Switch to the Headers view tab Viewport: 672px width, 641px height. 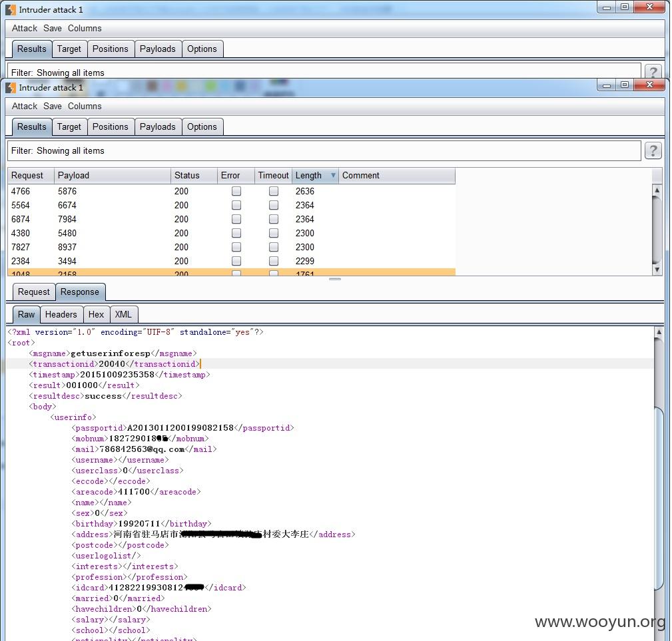tap(61, 315)
